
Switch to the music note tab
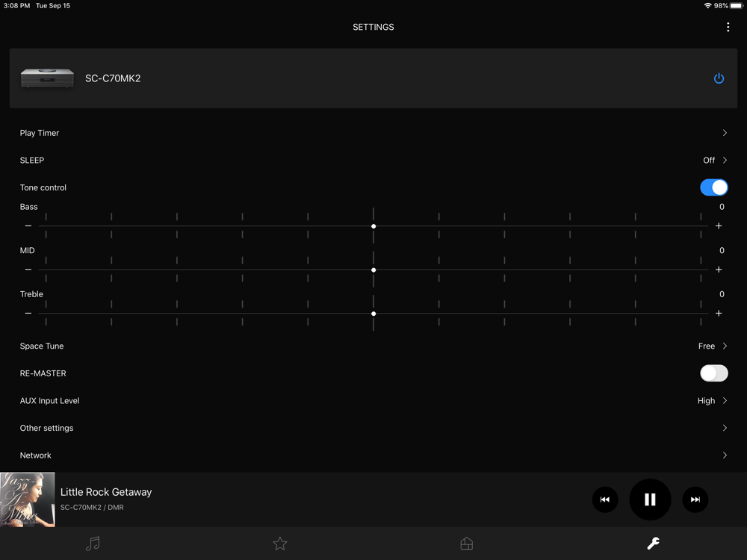(93, 544)
